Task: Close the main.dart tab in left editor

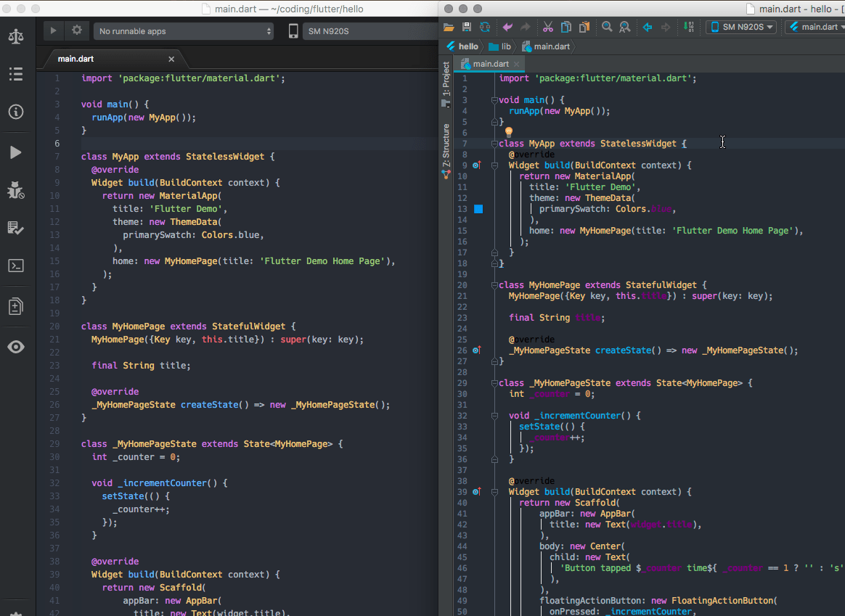Action: pos(171,59)
